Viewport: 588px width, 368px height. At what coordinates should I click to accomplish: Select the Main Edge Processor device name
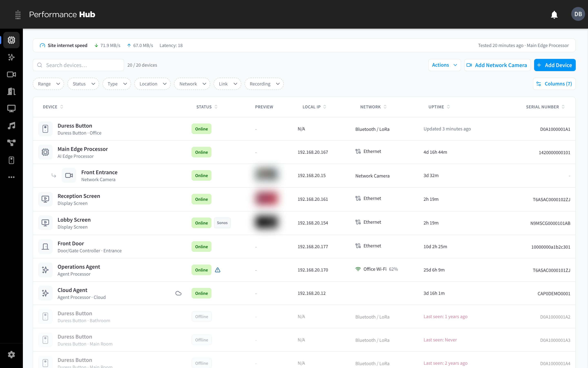coord(83,149)
